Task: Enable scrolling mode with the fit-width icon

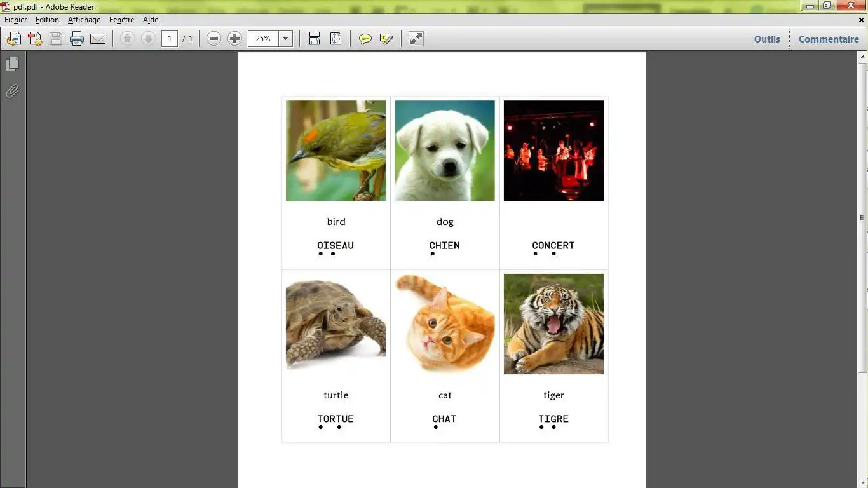Action: [314, 39]
